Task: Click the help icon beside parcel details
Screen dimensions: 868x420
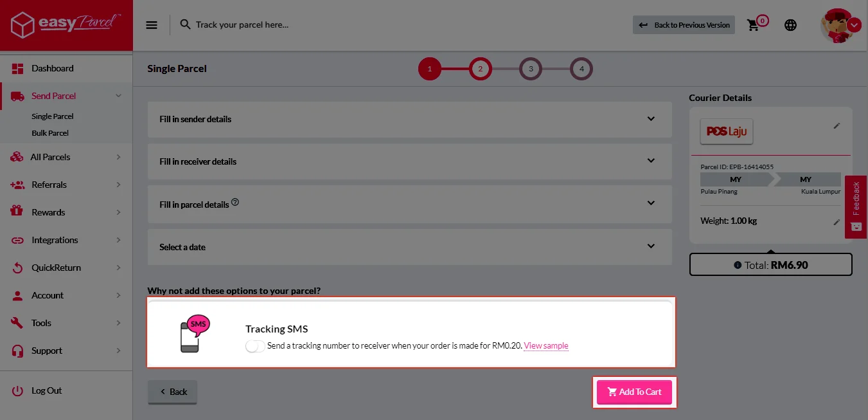Action: [235, 202]
